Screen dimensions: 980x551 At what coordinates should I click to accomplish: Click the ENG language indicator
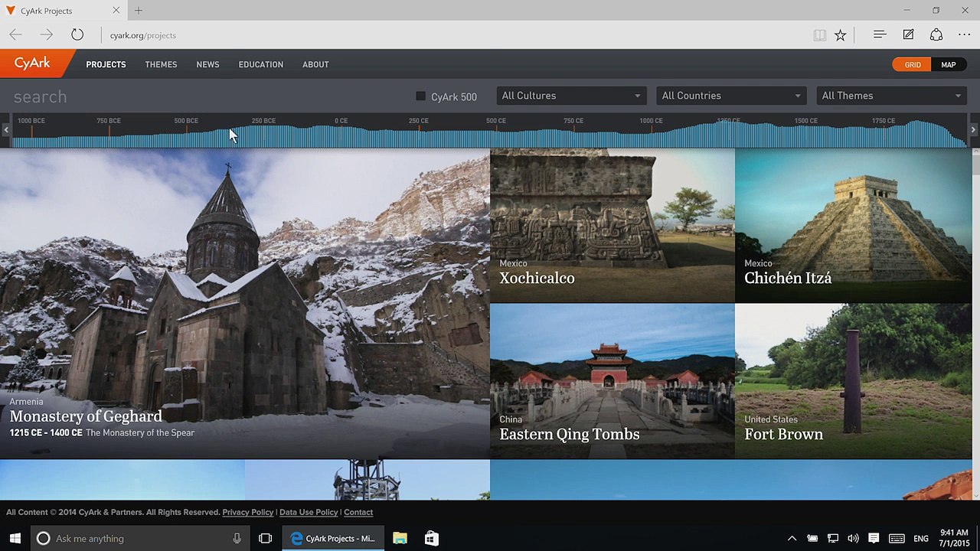click(921, 538)
